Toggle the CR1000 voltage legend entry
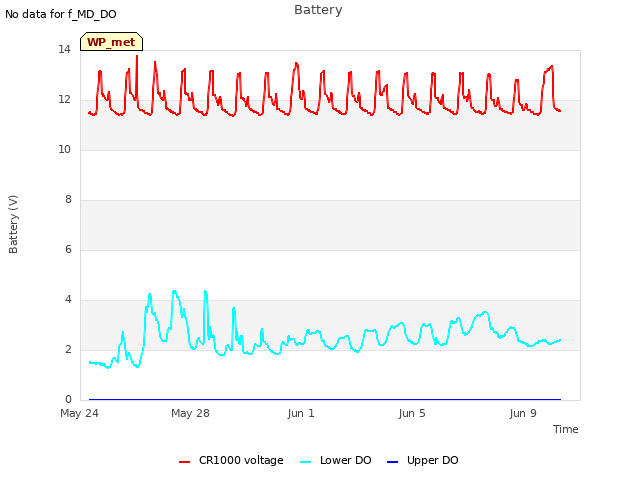 (x=231, y=460)
